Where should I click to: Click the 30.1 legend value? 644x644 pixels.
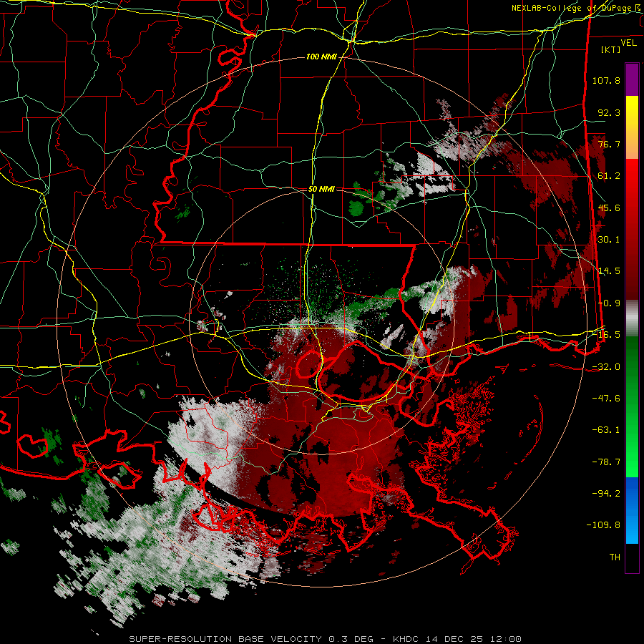(609, 240)
